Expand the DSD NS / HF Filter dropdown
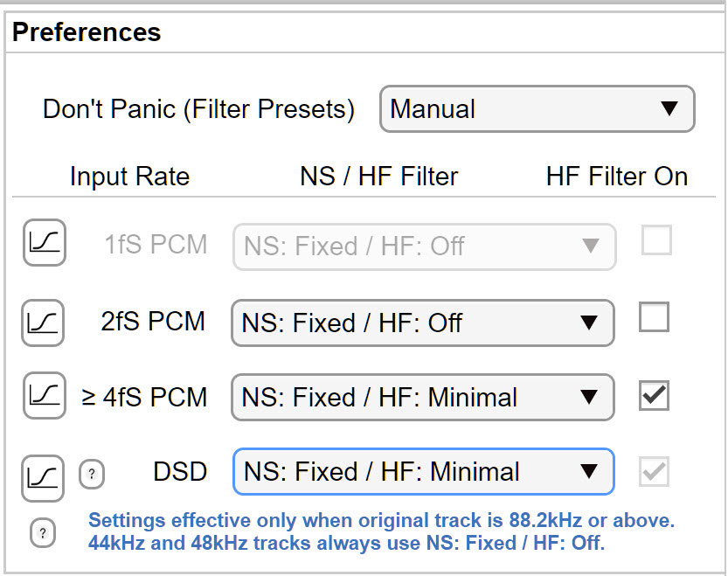Viewport: 728px width, 576px height. point(422,472)
